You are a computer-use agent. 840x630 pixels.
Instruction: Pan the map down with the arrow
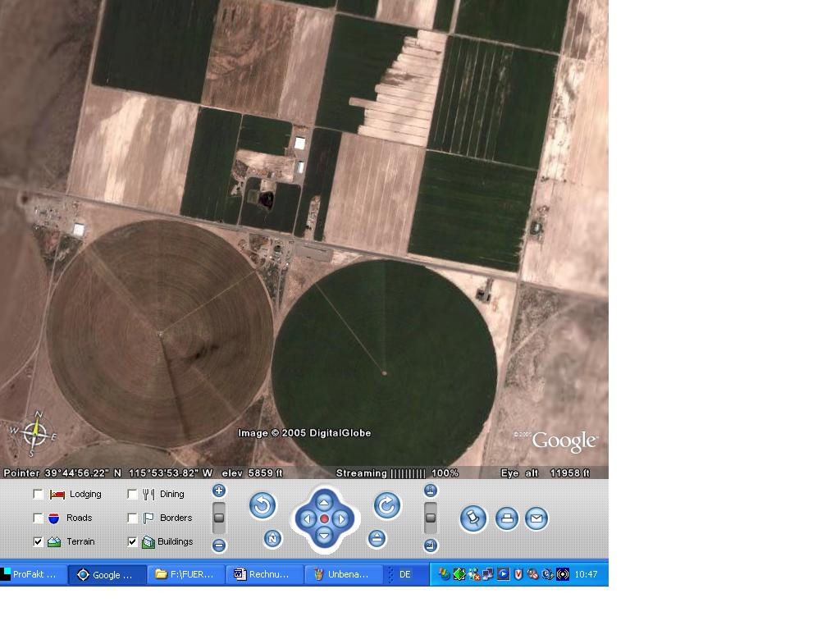tap(324, 536)
